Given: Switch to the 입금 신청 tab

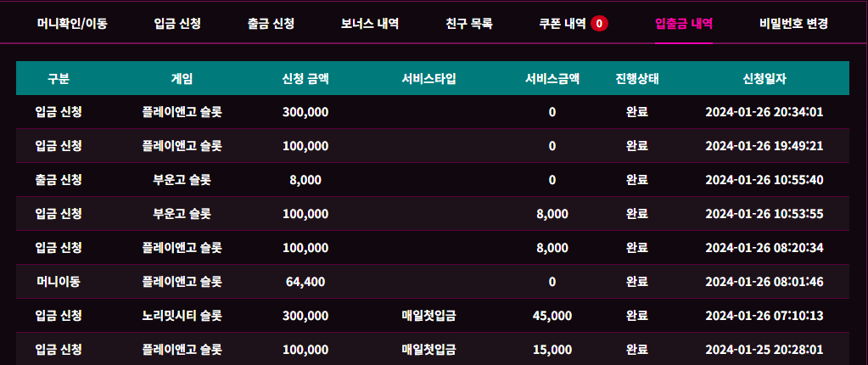Looking at the screenshot, I should (177, 24).
